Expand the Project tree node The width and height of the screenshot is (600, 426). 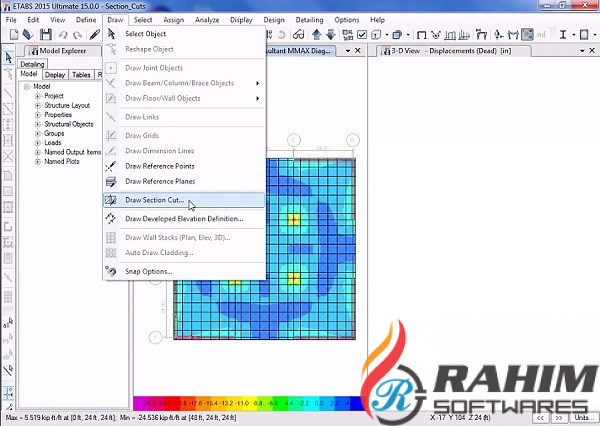38,96
